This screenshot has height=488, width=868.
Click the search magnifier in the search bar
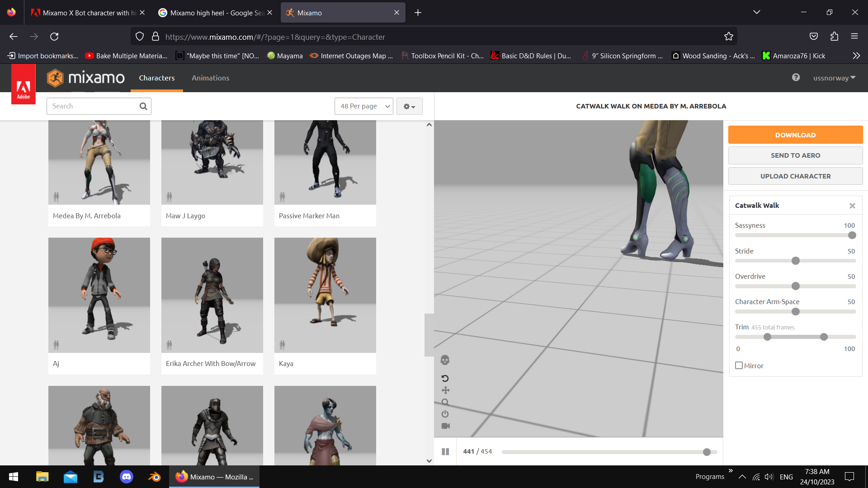click(143, 106)
